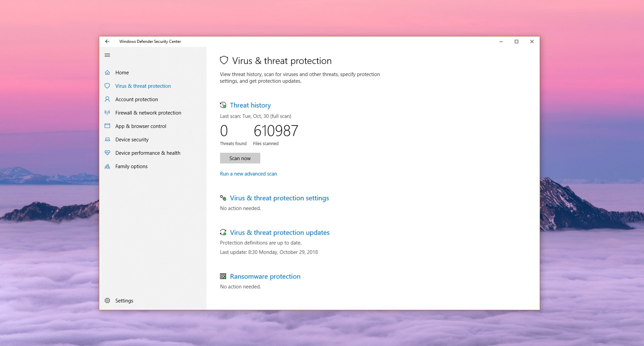Click the 610987 files scanned number

[x=276, y=131]
